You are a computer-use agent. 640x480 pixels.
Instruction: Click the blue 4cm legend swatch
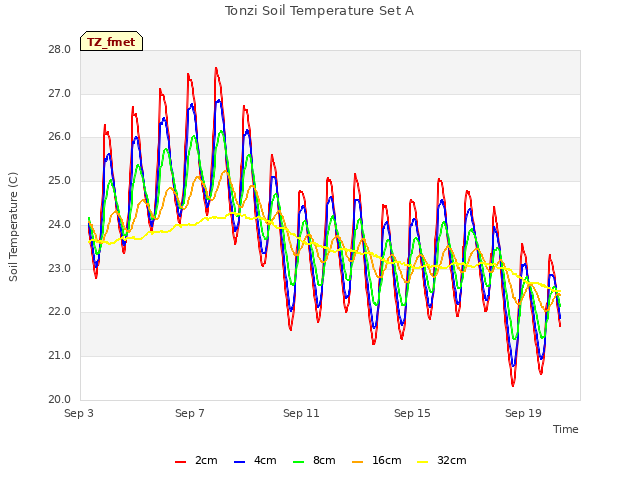240,462
